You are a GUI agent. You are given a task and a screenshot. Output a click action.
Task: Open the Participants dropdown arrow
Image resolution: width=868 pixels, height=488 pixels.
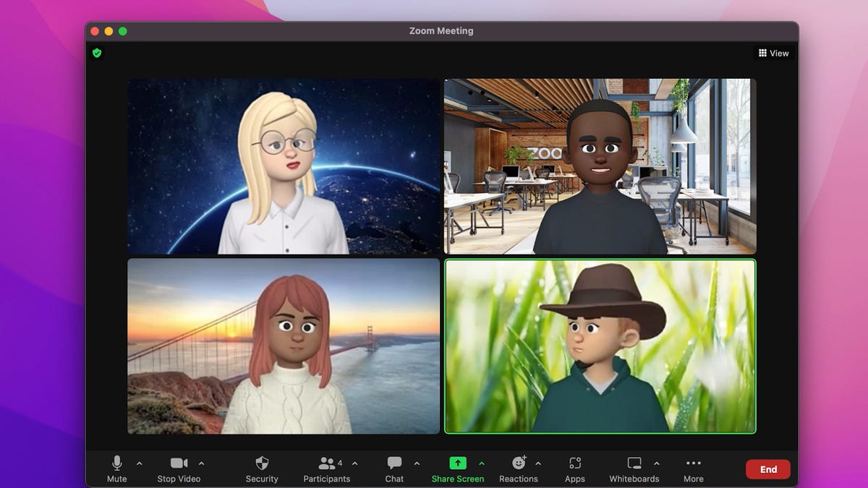[354, 463]
